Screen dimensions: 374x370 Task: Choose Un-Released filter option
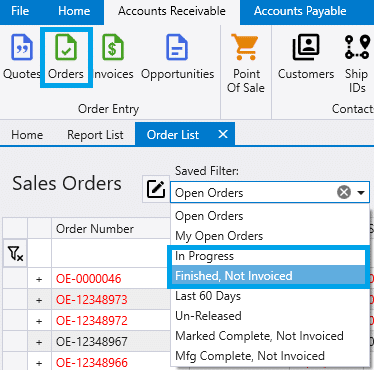(x=270, y=316)
